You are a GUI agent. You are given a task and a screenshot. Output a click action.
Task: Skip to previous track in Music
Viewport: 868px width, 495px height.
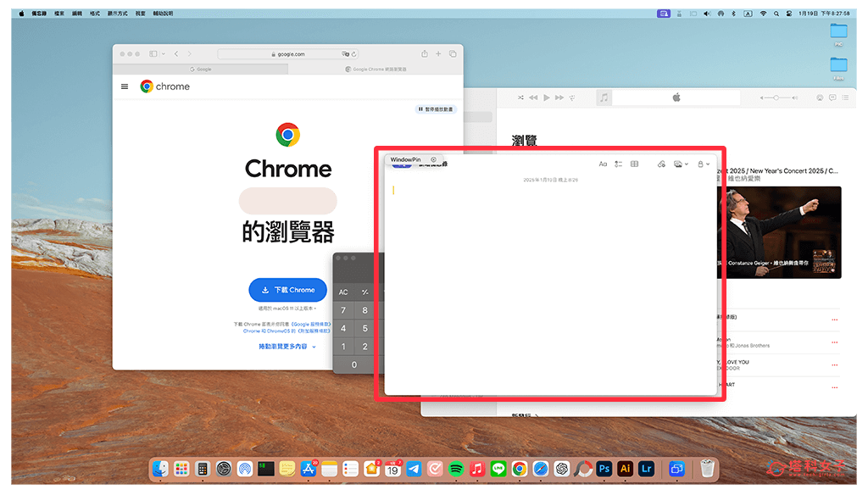click(533, 97)
